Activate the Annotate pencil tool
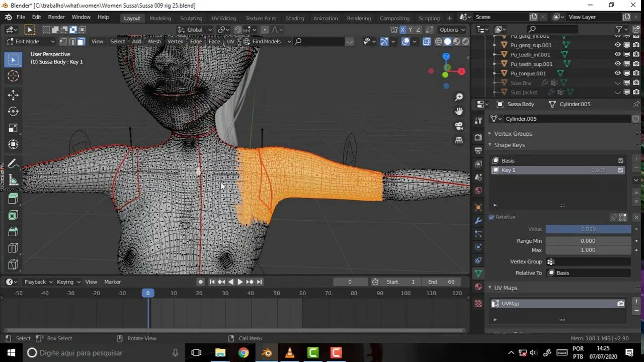The image size is (644, 362). [x=13, y=164]
